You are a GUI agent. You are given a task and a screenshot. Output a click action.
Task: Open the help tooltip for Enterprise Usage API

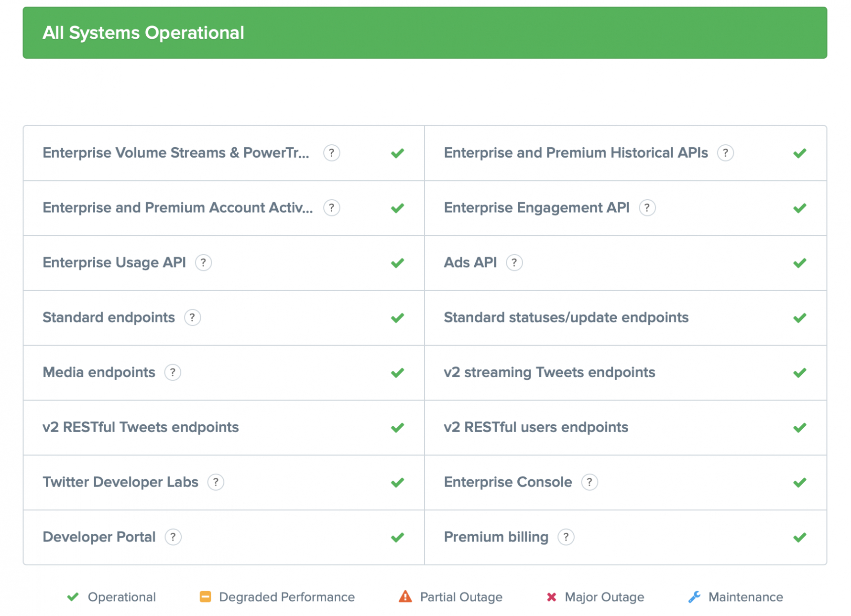click(204, 262)
